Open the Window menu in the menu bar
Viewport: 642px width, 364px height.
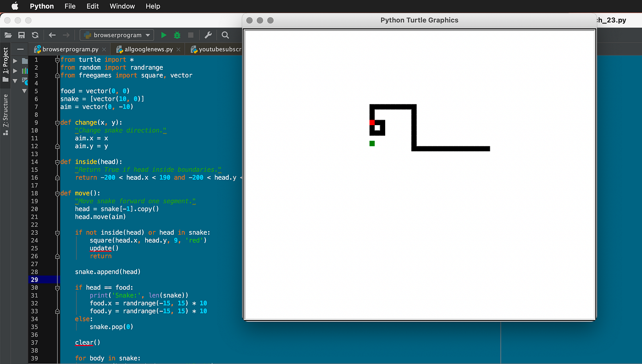tap(122, 6)
